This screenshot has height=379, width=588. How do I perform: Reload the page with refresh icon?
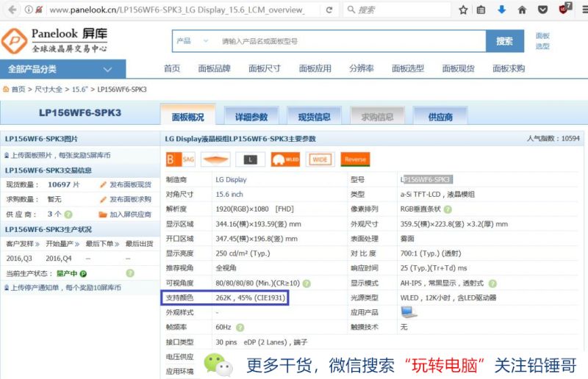tap(329, 10)
